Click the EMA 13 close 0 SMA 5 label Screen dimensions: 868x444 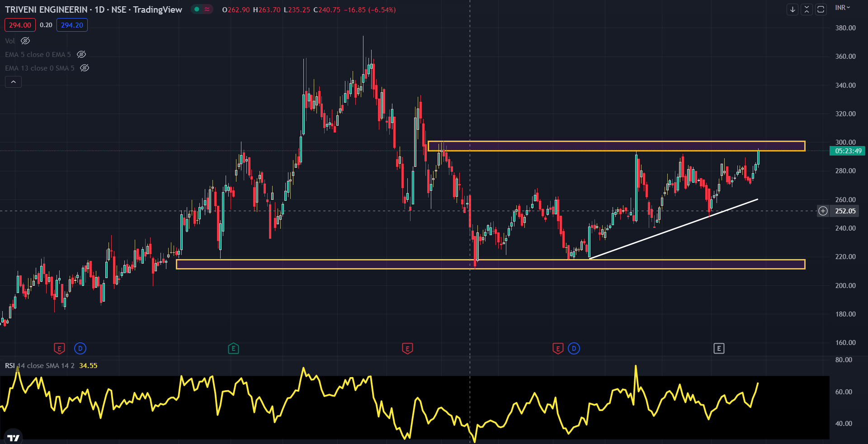pos(40,68)
